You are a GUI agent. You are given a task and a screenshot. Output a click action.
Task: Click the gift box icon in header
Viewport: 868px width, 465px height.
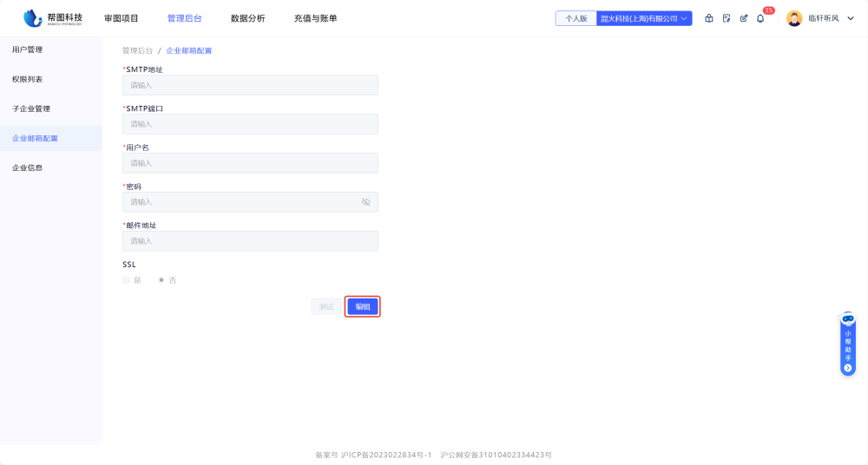coord(709,18)
